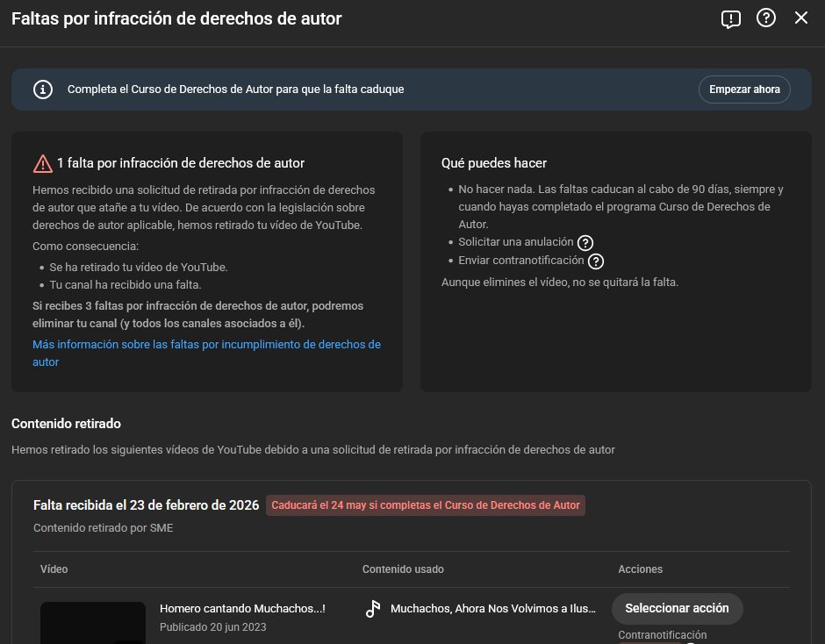Viewport: 825px width, 644px height.
Task: Start the Copyright School with Empezar ahora
Action: 744,89
